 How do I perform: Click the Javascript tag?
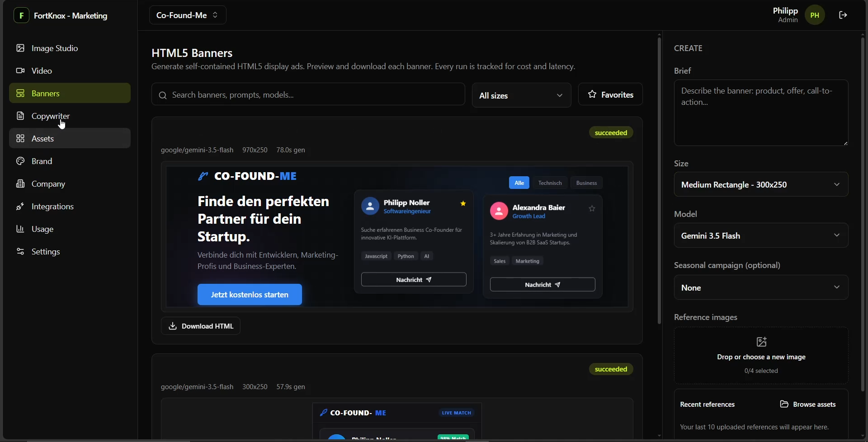coord(376,256)
